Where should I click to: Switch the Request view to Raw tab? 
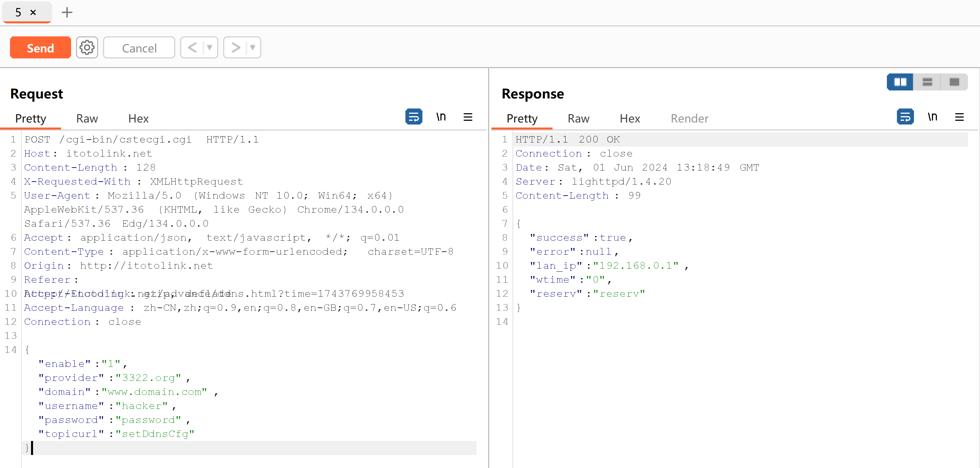click(87, 118)
